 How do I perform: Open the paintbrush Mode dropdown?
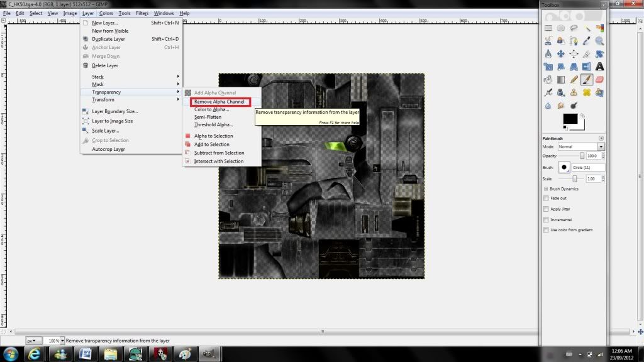[581, 146]
